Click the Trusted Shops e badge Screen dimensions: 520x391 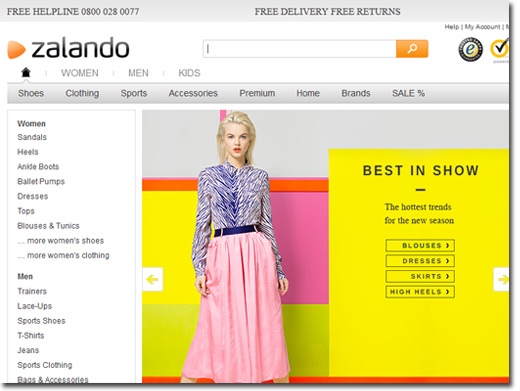point(470,50)
